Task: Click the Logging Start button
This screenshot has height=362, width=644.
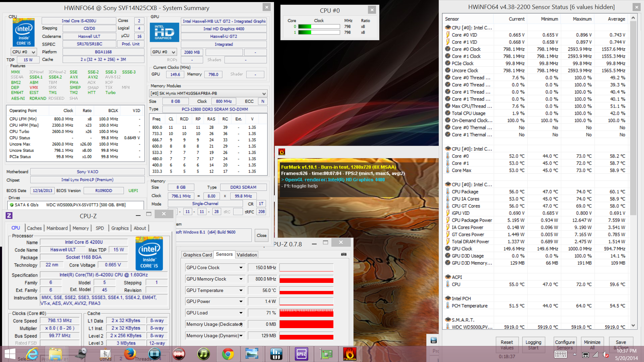Action: 533,345
